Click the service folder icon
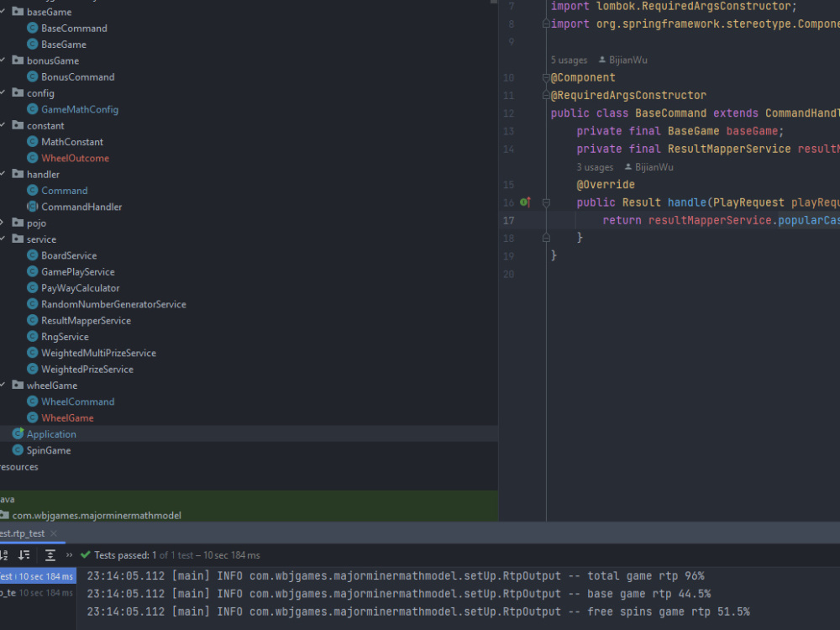 tap(18, 239)
